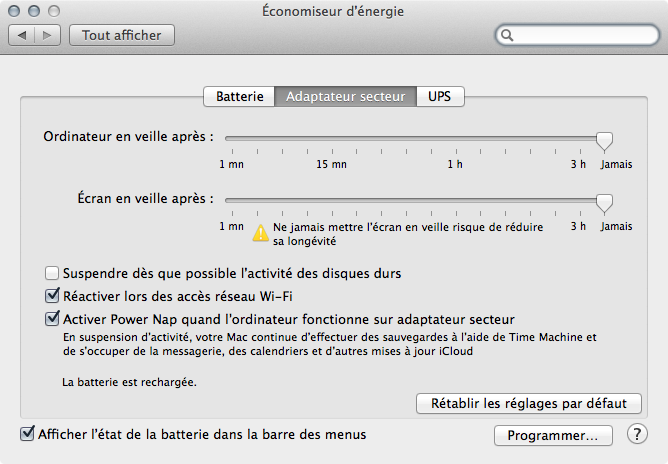Click the Écran en veille slider handle
This screenshot has height=464, width=668.
click(604, 203)
